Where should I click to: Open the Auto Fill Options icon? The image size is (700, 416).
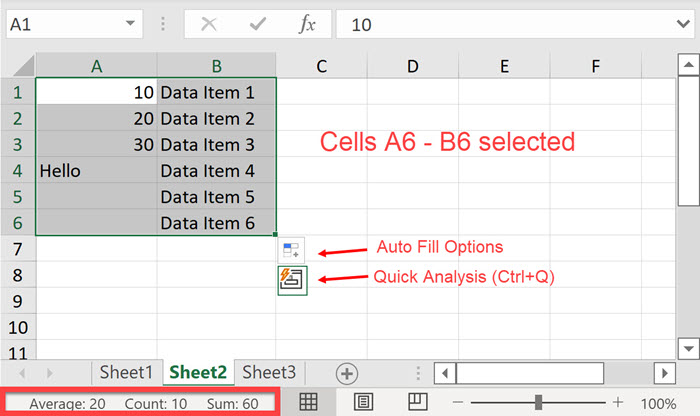click(291, 250)
